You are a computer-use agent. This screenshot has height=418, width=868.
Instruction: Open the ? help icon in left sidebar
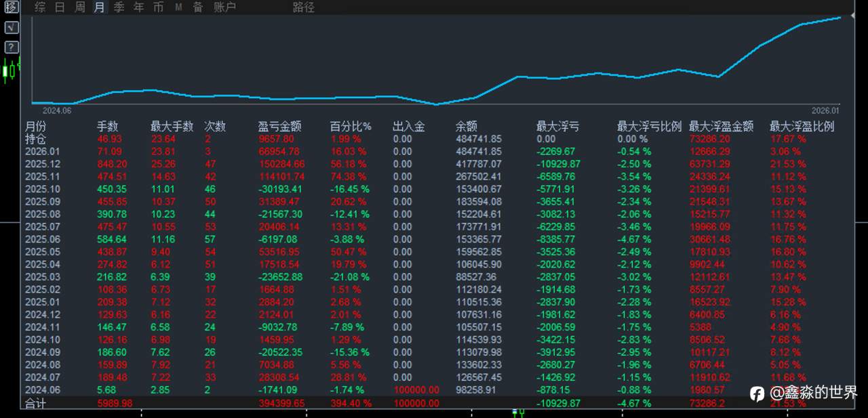[12, 47]
